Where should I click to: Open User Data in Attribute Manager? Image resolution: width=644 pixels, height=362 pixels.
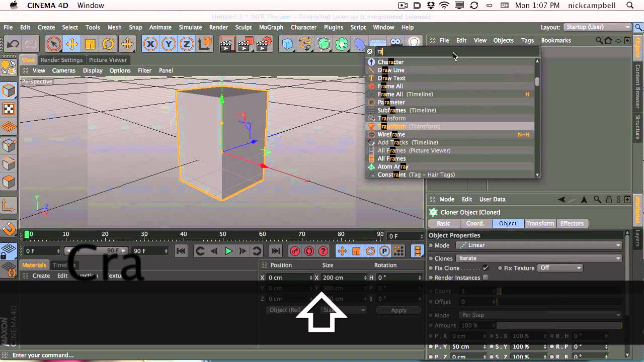point(492,199)
